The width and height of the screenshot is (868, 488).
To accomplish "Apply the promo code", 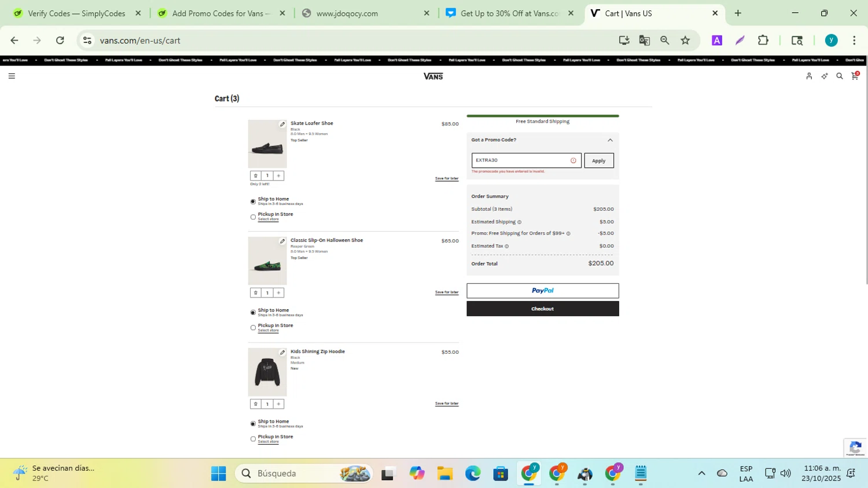I will click(x=599, y=160).
